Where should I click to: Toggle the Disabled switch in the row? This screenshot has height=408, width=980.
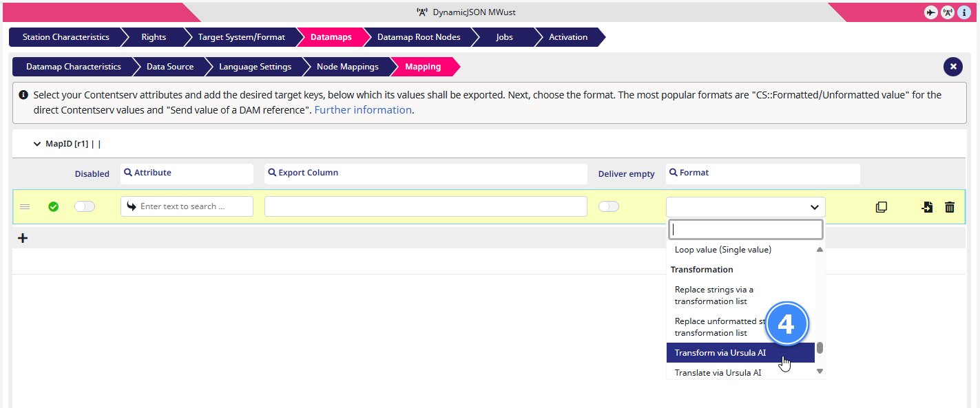[85, 206]
